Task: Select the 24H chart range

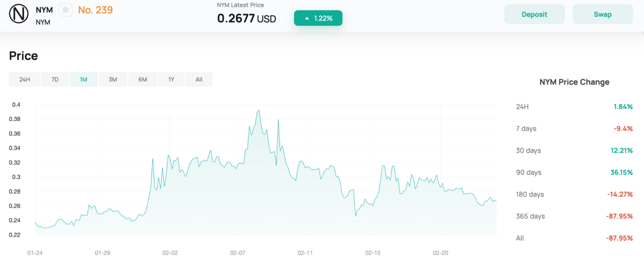Action: [25, 79]
